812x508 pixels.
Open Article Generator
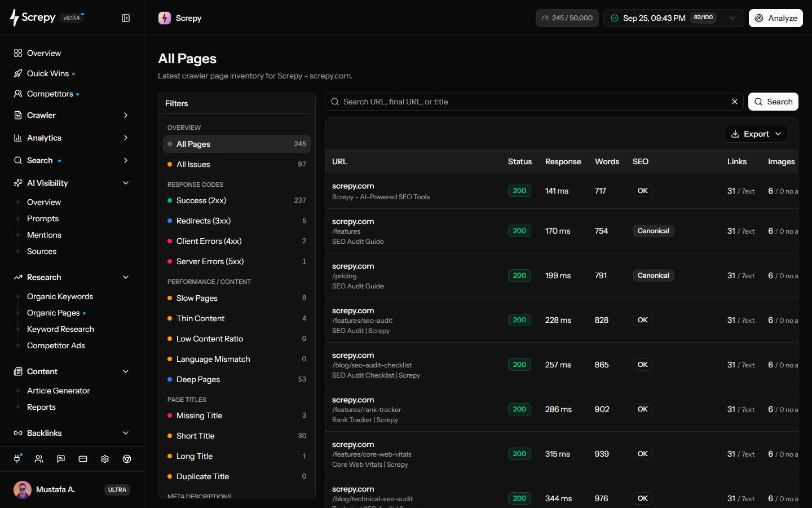[x=58, y=391]
